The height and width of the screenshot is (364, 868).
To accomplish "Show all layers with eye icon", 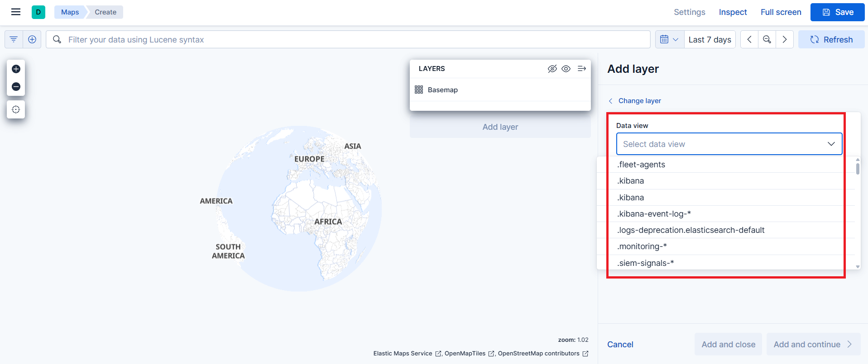I will (566, 69).
